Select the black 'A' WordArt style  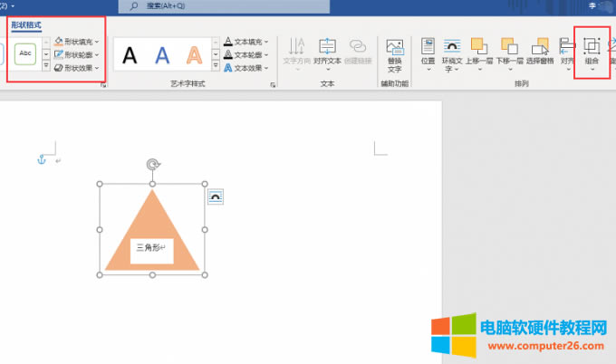tap(130, 55)
